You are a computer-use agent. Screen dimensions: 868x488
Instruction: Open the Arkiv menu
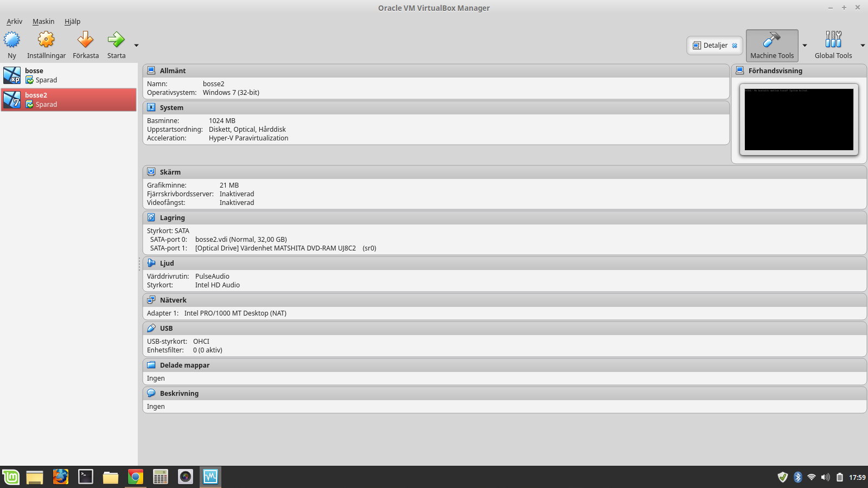click(x=15, y=22)
